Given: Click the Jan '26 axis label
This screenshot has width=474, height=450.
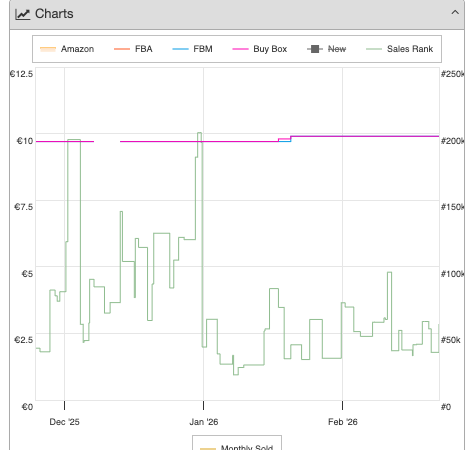Looking at the screenshot, I should click(204, 422).
